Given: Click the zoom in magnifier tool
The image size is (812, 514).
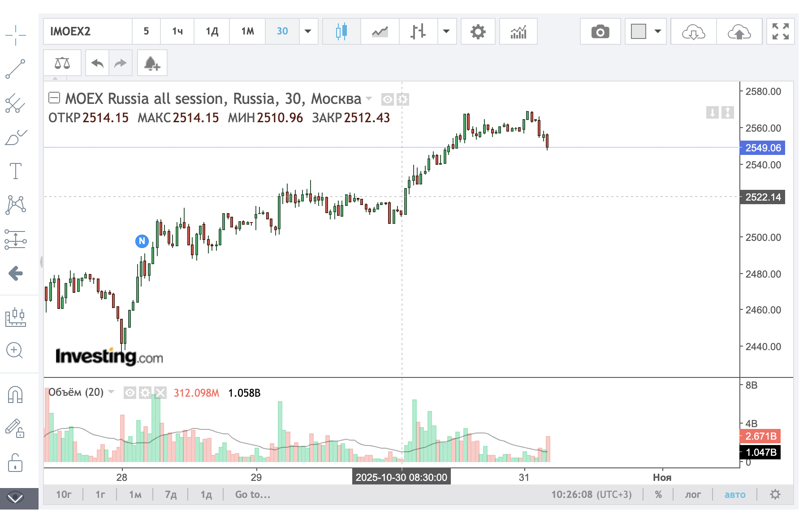Looking at the screenshot, I should click(15, 350).
